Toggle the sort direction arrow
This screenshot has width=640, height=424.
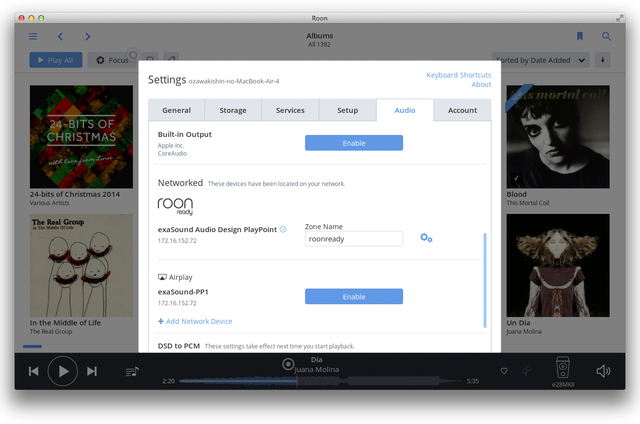[x=602, y=60]
